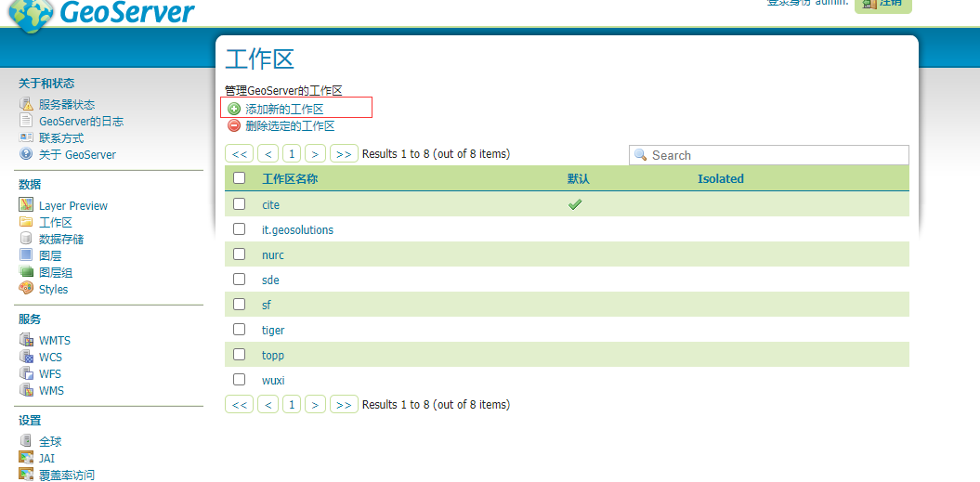Click the red remove selected workspaces icon
This screenshot has height=482, width=980.
(x=234, y=125)
